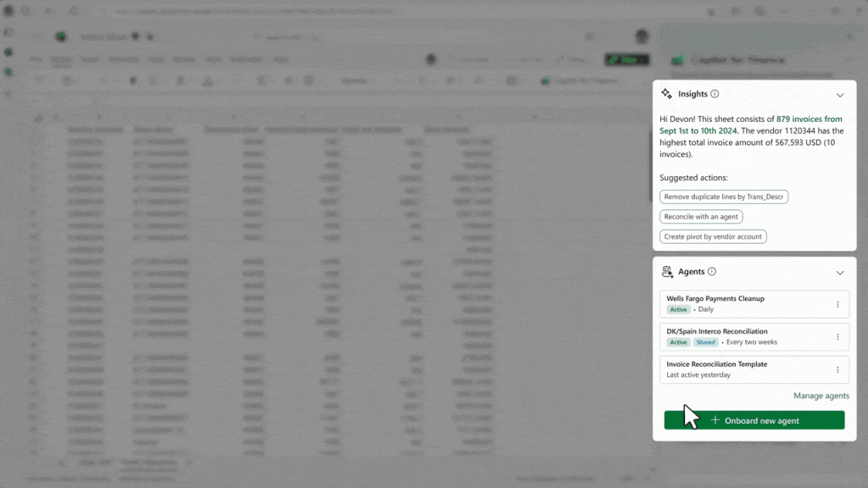Click the info icon beside Agents heading
Image resolution: width=868 pixels, height=488 pixels.
coord(712,272)
